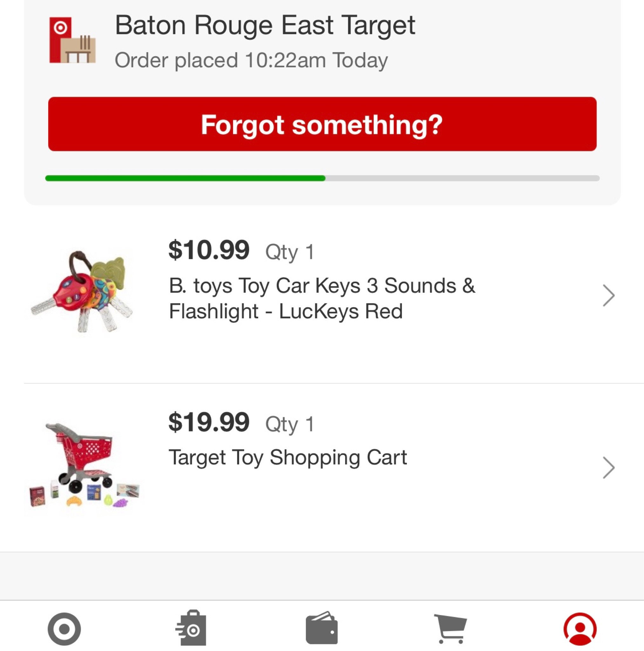644x651 pixels.
Task: Click the $19.99 price label
Action: click(x=209, y=422)
